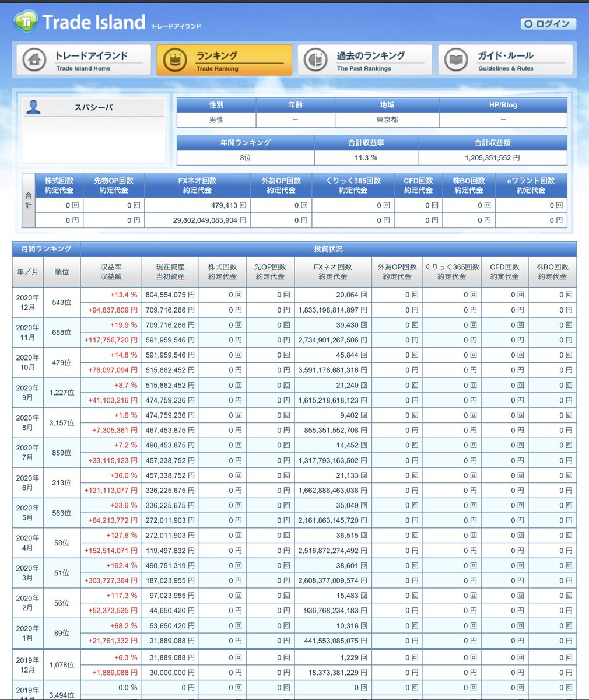Select the ランキング Trade Ranking tab
Screen dimensions: 589x700
click(225, 60)
